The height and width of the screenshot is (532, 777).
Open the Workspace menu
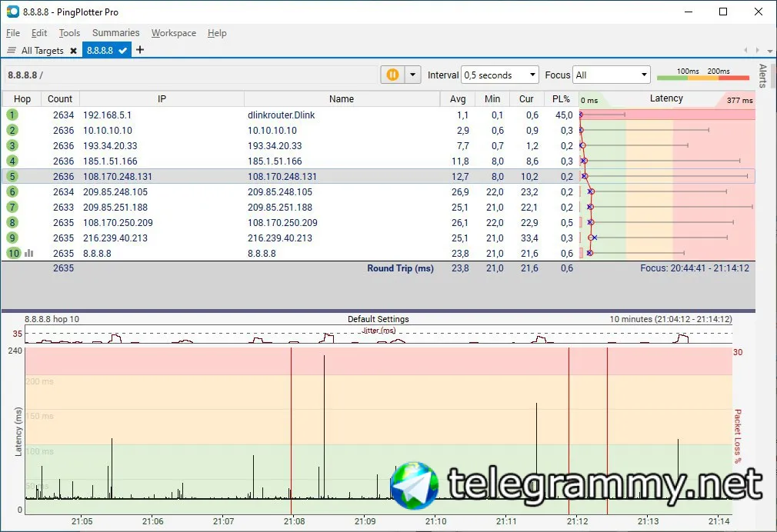pyautogui.click(x=173, y=33)
